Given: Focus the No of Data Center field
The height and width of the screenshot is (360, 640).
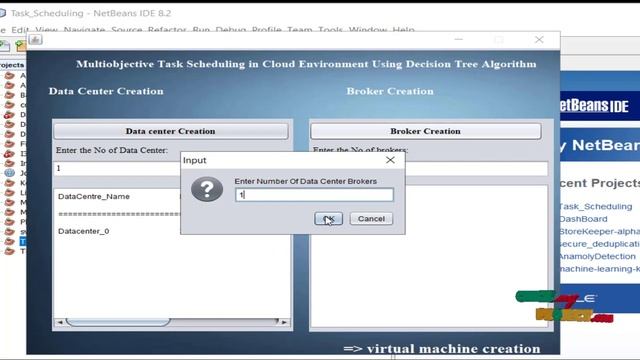Looking at the screenshot, I should 117,168.
